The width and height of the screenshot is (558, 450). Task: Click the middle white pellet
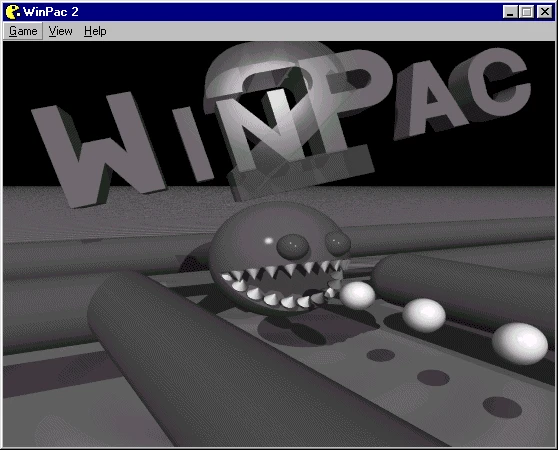[424, 315]
